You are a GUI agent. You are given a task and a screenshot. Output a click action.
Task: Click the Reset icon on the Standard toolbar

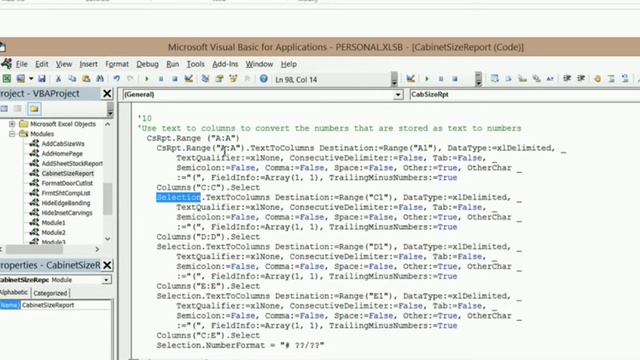(x=175, y=79)
